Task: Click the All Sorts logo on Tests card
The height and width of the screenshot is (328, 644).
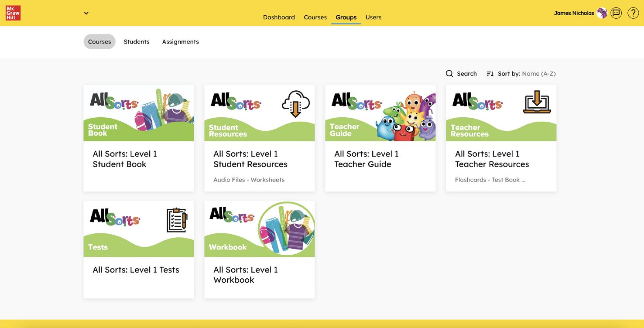Action: coord(115,217)
